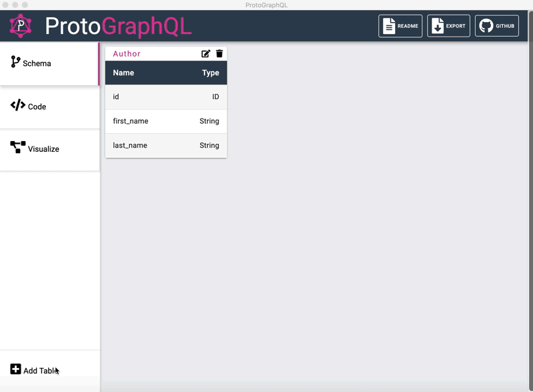Click the String type of first_name
533x392 pixels.
coord(209,121)
